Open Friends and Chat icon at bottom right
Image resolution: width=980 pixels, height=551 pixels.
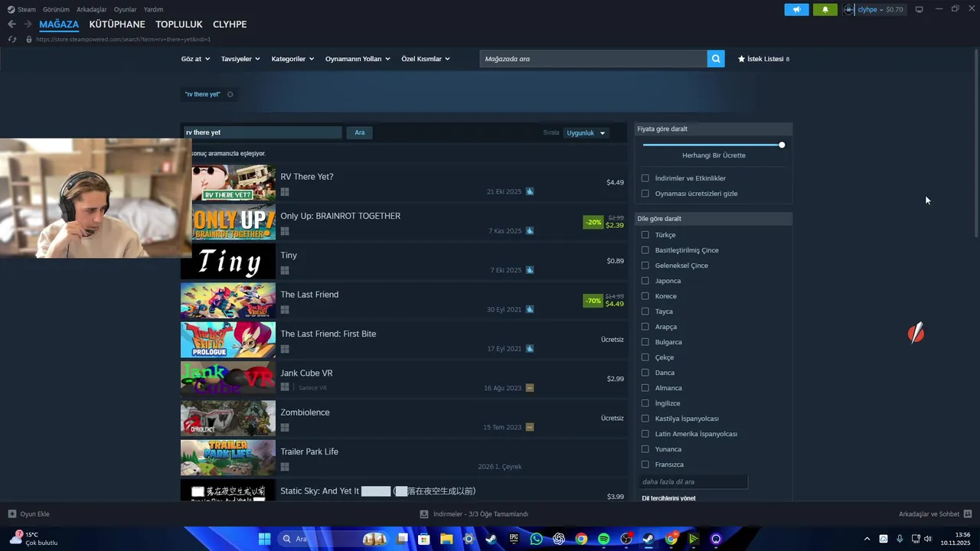point(968,514)
